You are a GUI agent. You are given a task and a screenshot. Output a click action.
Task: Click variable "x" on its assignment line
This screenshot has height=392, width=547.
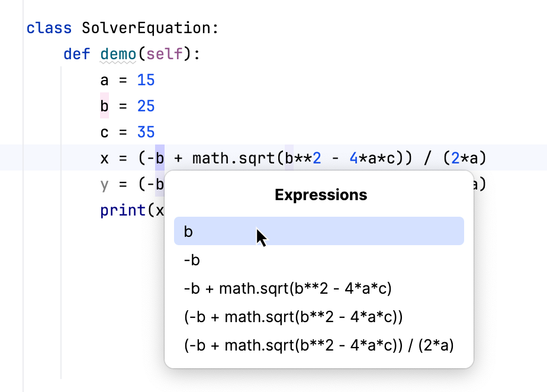coord(104,158)
